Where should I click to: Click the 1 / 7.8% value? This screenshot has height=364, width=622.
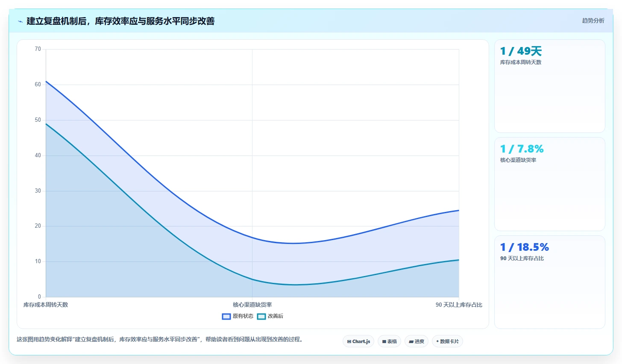[522, 149]
